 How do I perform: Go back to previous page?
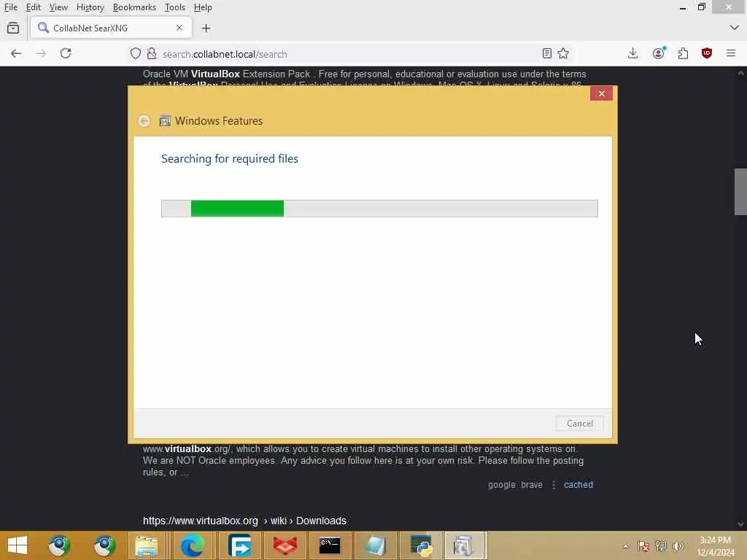coord(16,53)
